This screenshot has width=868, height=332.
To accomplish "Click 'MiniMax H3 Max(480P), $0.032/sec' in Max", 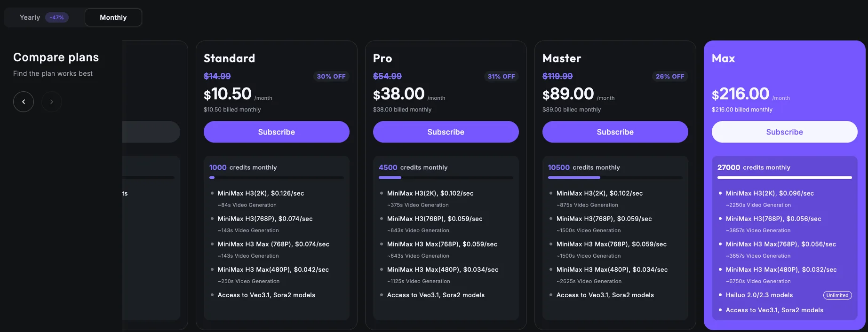I will tap(781, 269).
